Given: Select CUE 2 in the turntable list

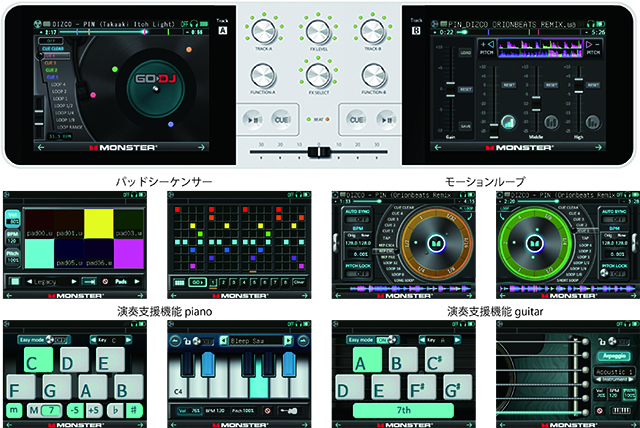Looking at the screenshot, I should [51, 70].
